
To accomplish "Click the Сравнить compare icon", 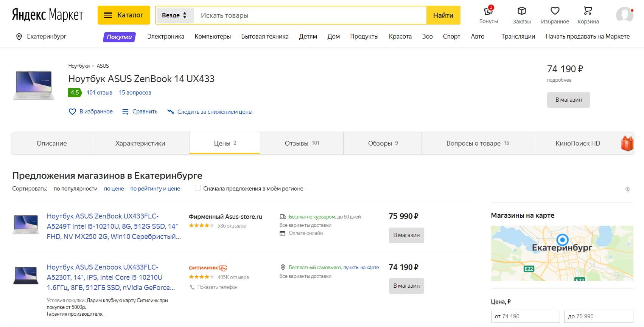I will click(x=125, y=112).
